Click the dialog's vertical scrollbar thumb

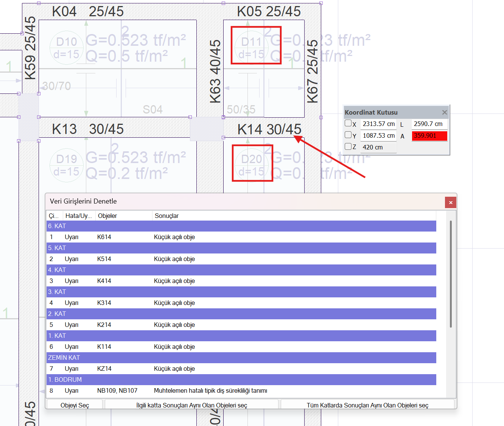tap(451, 274)
